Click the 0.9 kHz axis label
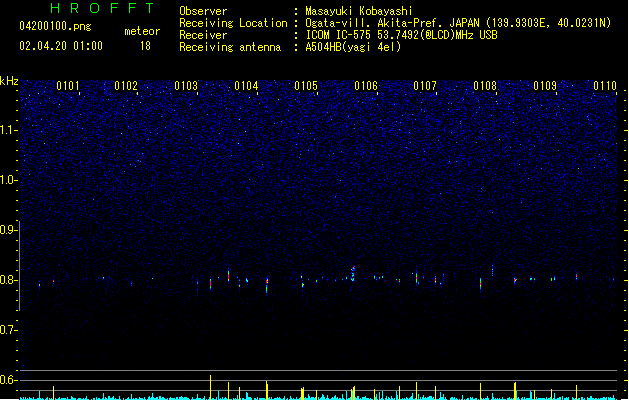This screenshot has width=629, height=400. point(8,229)
